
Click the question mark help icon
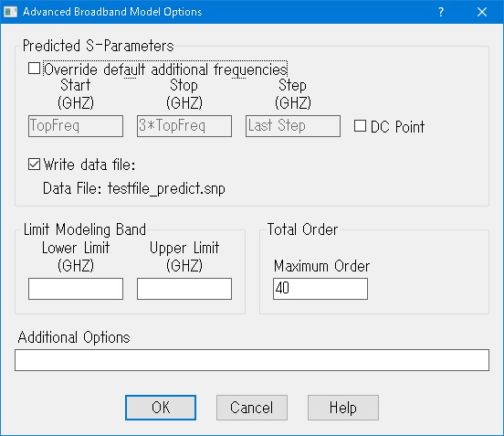441,12
